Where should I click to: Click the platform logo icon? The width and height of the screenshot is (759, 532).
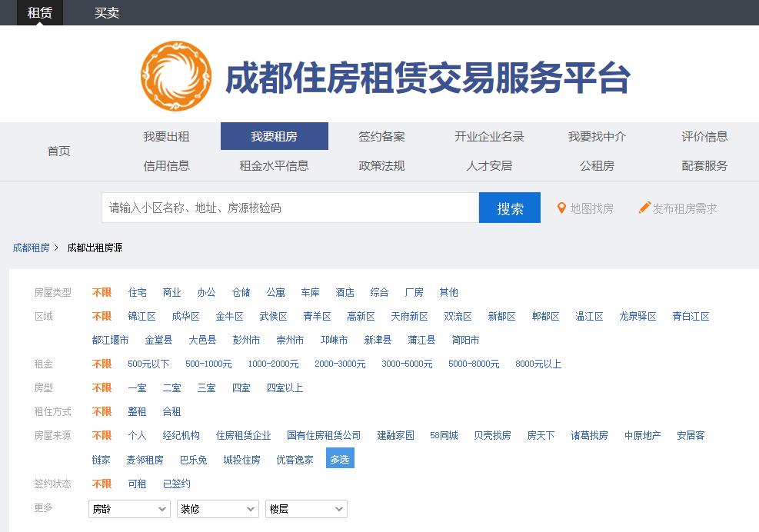click(175, 74)
